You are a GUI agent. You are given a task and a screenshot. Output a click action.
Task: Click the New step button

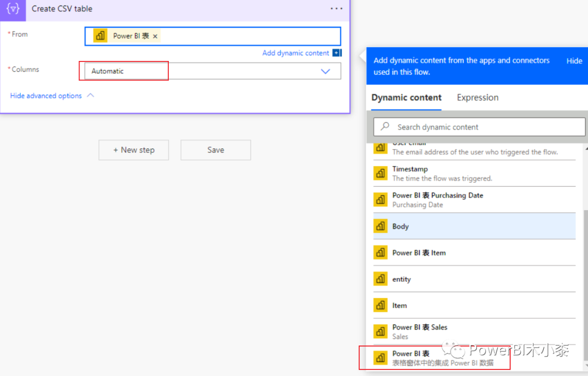click(x=133, y=150)
